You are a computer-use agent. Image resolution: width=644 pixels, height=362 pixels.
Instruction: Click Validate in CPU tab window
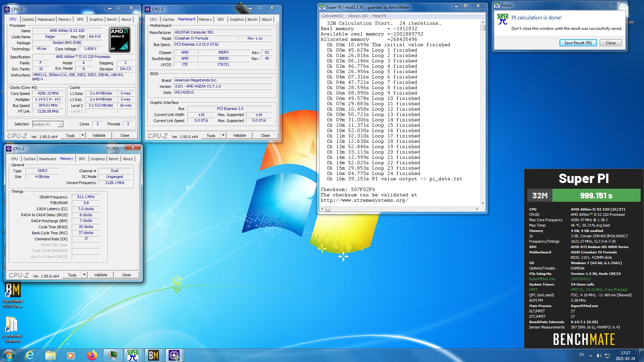(99, 135)
